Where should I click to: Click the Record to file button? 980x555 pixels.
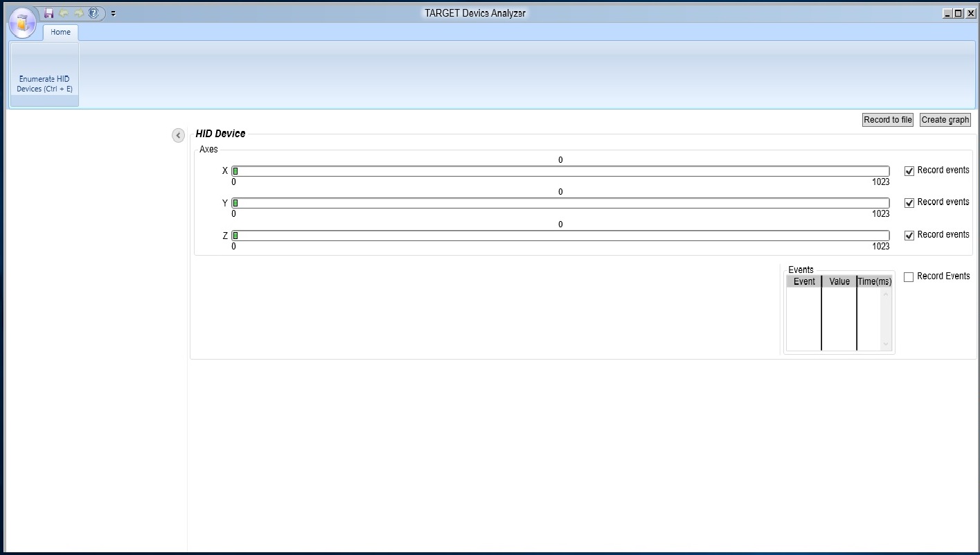pyautogui.click(x=888, y=120)
